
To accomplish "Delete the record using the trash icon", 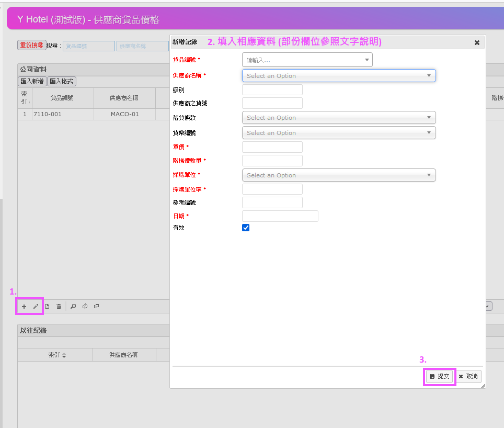I will (59, 306).
